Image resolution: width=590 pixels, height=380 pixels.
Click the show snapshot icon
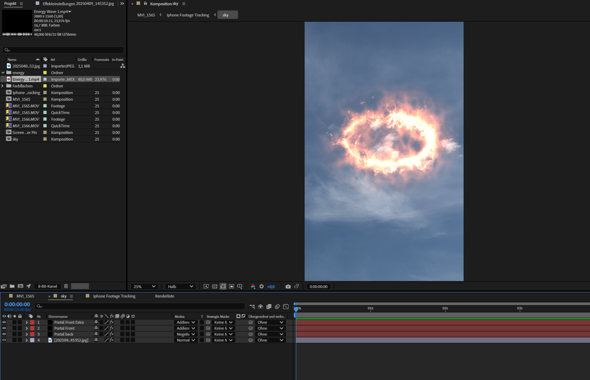(297, 287)
